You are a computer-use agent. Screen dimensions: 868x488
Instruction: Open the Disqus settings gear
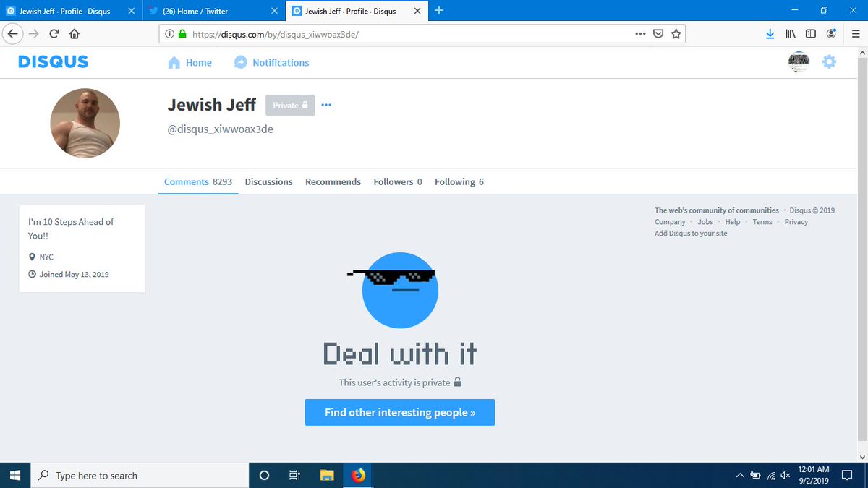(829, 62)
